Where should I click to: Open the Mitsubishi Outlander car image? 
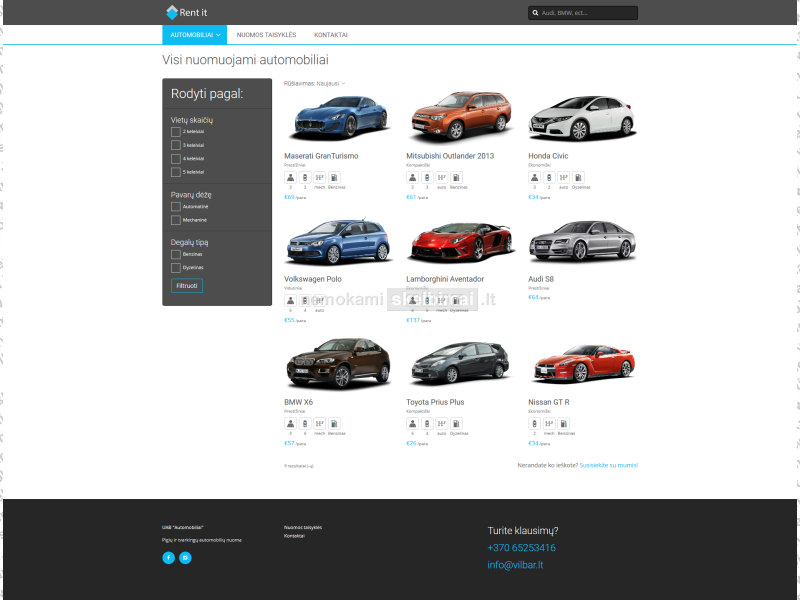pos(461,116)
